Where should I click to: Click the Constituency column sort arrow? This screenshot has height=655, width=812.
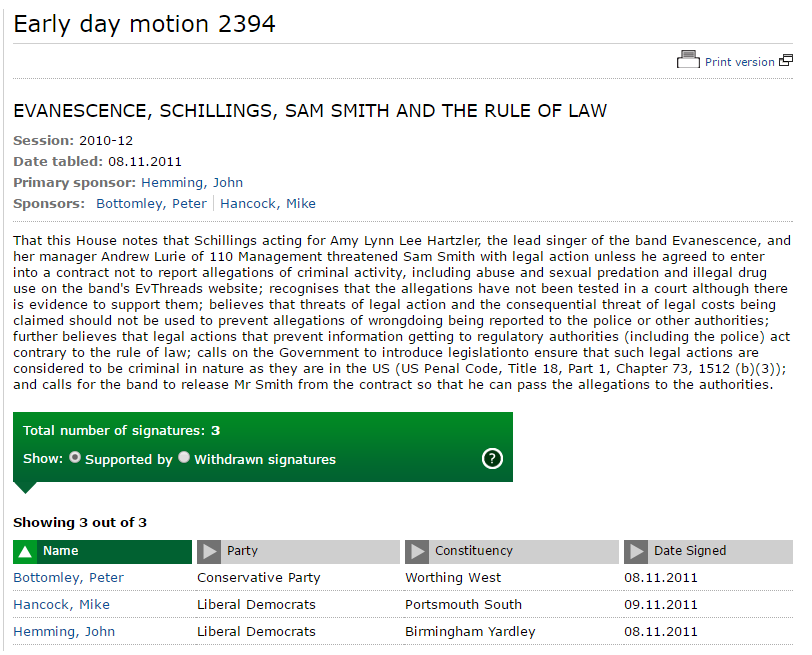pos(417,552)
